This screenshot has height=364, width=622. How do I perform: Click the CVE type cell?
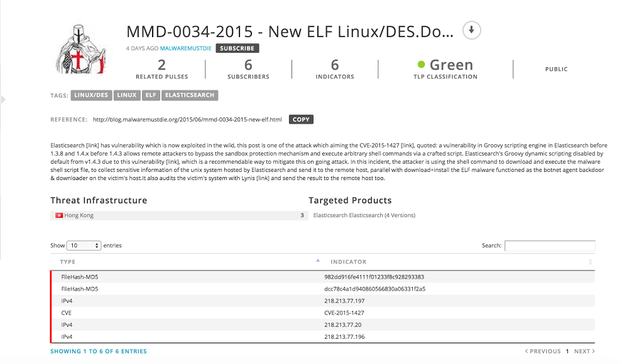point(66,313)
